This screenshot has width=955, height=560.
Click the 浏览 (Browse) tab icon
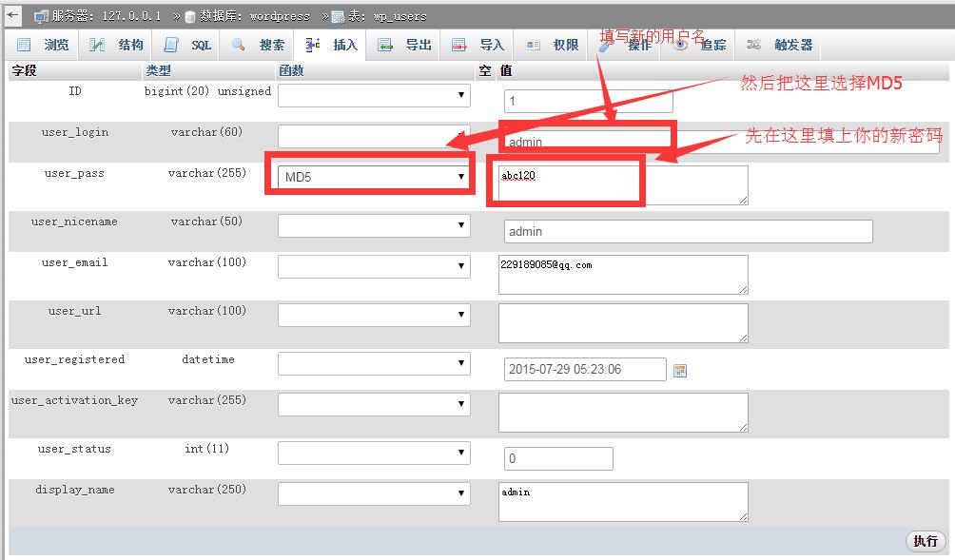[x=25, y=45]
